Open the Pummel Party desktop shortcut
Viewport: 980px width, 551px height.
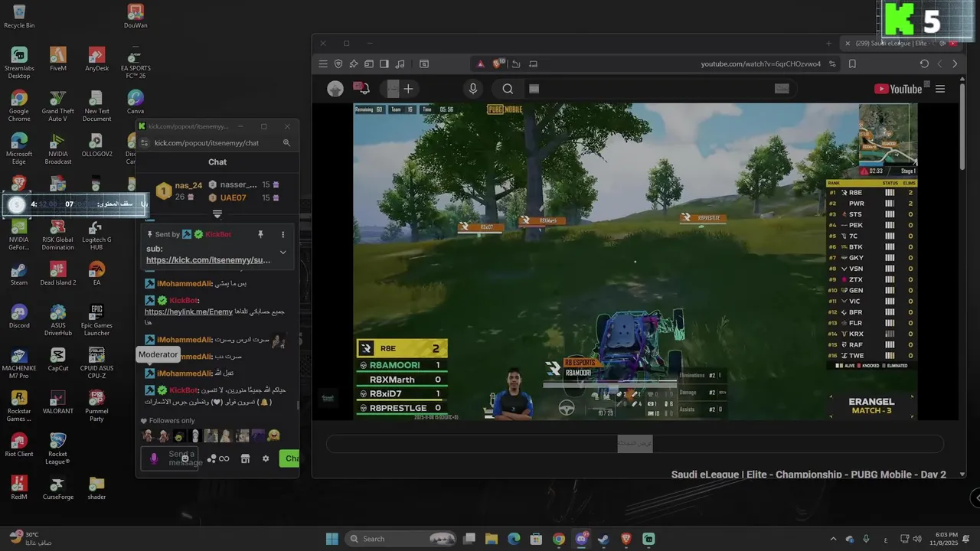(96, 406)
